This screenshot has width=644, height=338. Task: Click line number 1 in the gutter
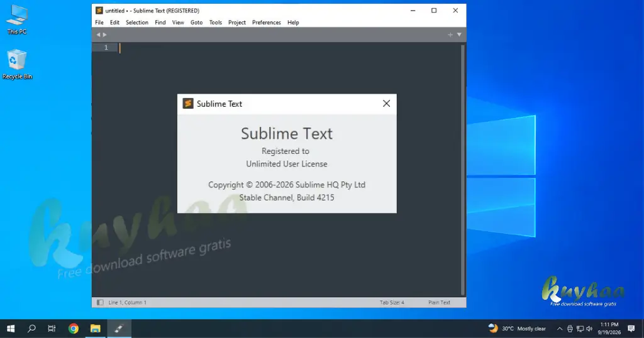pos(106,48)
